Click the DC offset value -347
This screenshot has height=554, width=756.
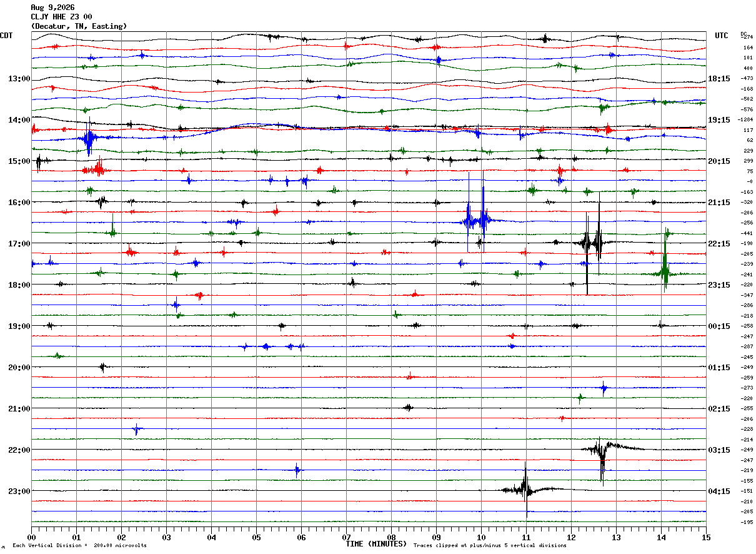(x=747, y=295)
